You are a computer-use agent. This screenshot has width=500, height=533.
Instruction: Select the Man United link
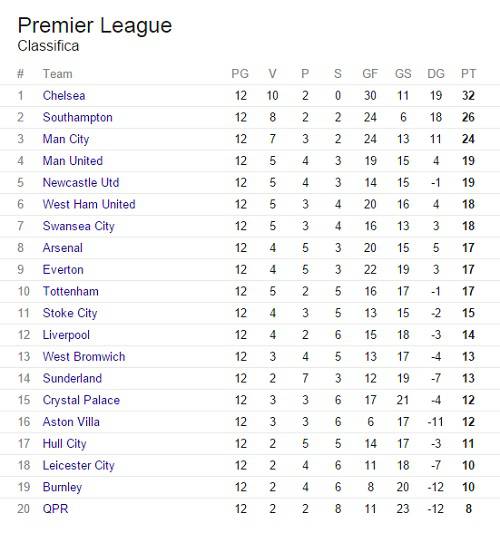pyautogui.click(x=73, y=161)
